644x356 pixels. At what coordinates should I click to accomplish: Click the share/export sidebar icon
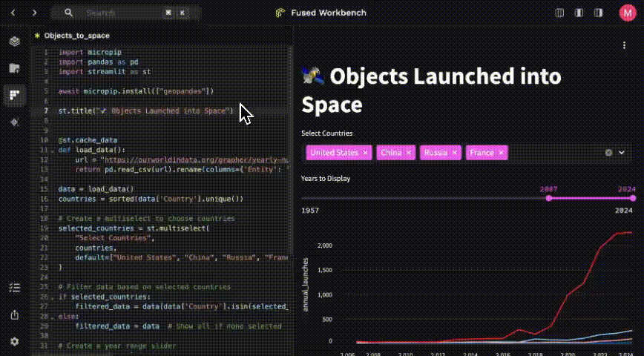point(15,315)
